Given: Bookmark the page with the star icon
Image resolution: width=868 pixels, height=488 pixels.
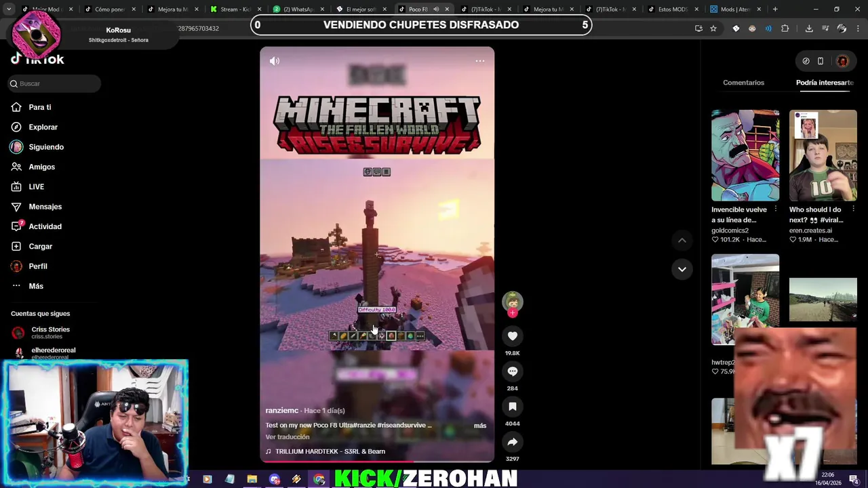Looking at the screenshot, I should click(713, 28).
